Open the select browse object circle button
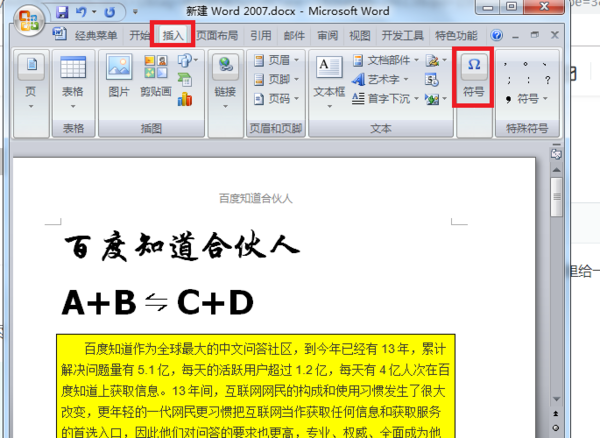This screenshot has width=600, height=438. pyautogui.click(x=556, y=428)
